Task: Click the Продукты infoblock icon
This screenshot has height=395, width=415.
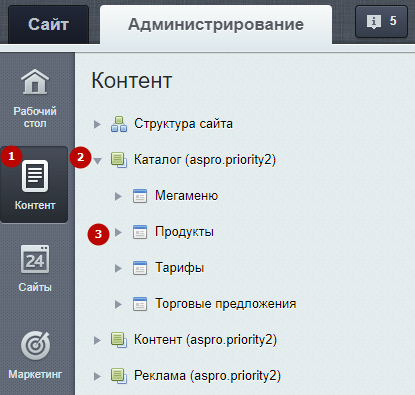Action: coord(140,232)
